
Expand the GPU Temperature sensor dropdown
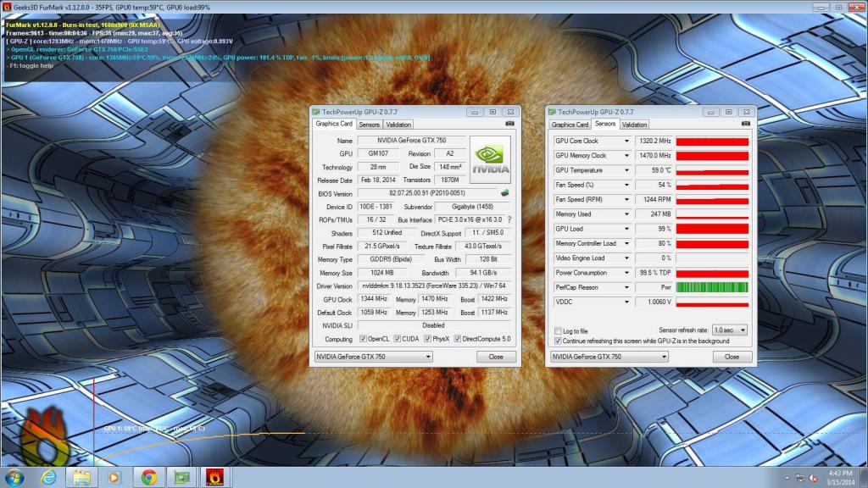(626, 170)
